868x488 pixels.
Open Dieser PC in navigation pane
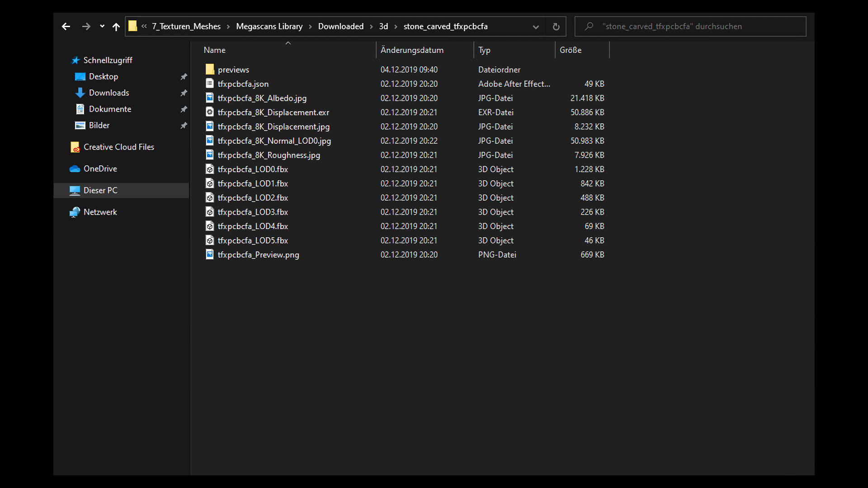click(100, 190)
